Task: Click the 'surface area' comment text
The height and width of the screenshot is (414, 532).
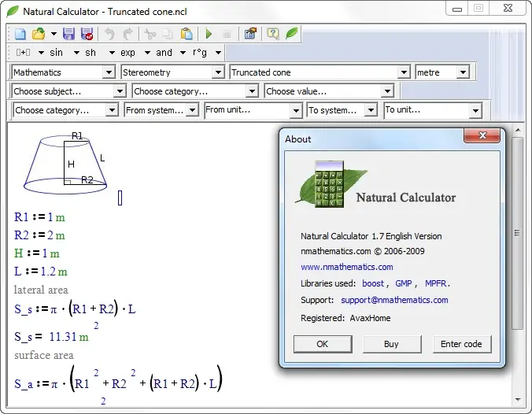Action: tap(44, 355)
